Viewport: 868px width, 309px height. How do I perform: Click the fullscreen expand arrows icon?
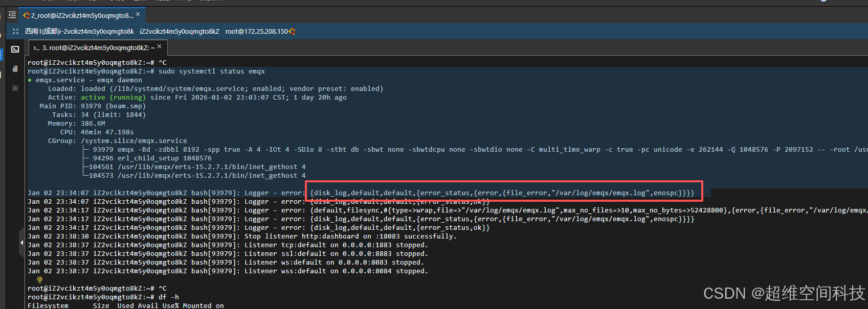tap(15, 31)
